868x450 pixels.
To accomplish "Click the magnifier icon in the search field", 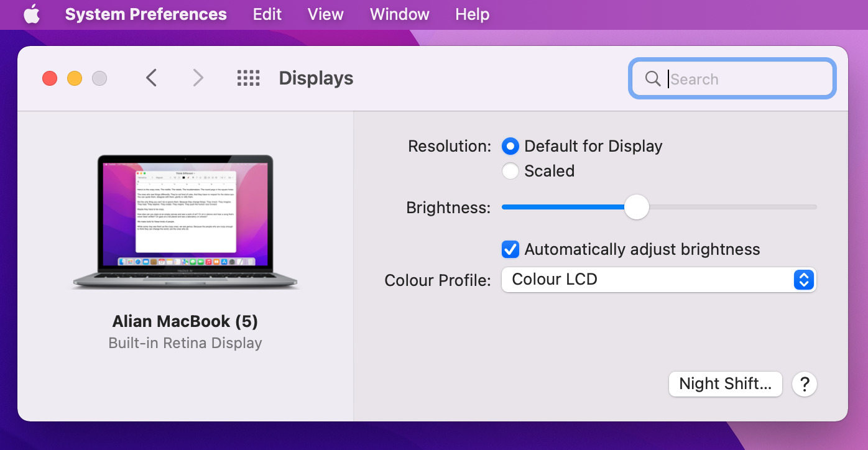I will 653,79.
